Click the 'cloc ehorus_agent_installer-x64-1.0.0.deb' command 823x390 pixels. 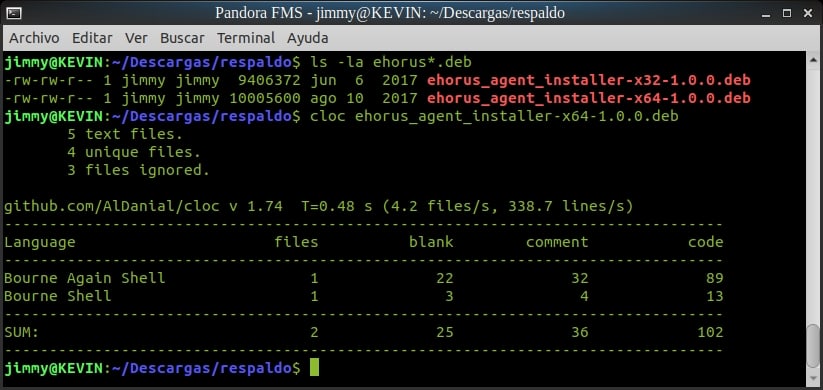pos(494,116)
